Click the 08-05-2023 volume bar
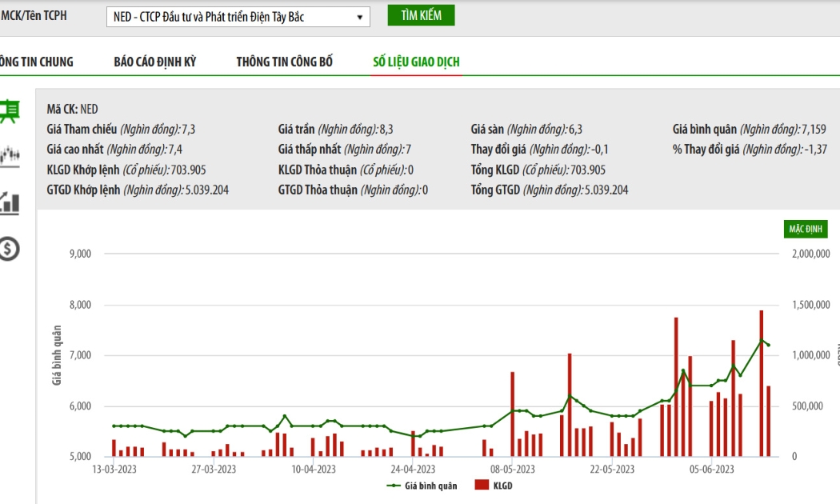This screenshot has width=840, height=504. [x=513, y=414]
